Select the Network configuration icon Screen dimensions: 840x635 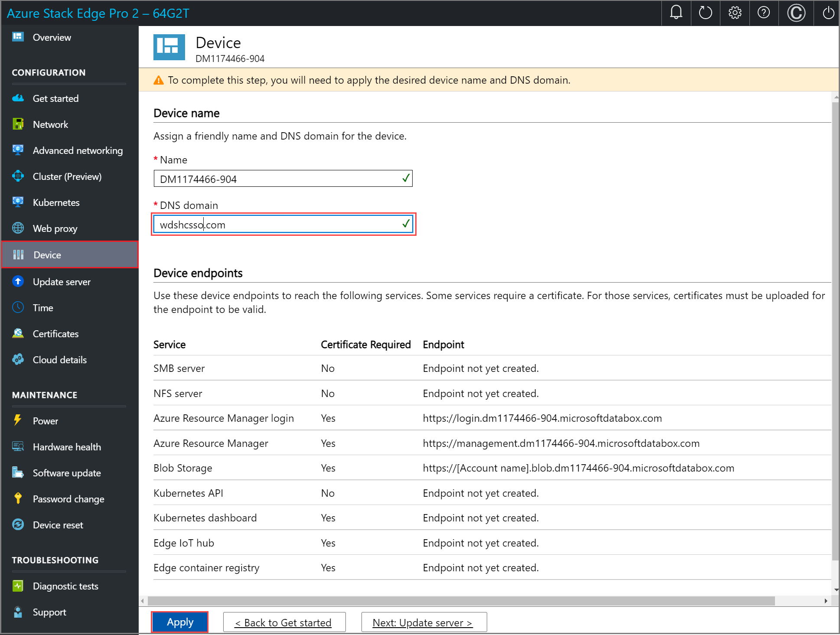click(17, 124)
